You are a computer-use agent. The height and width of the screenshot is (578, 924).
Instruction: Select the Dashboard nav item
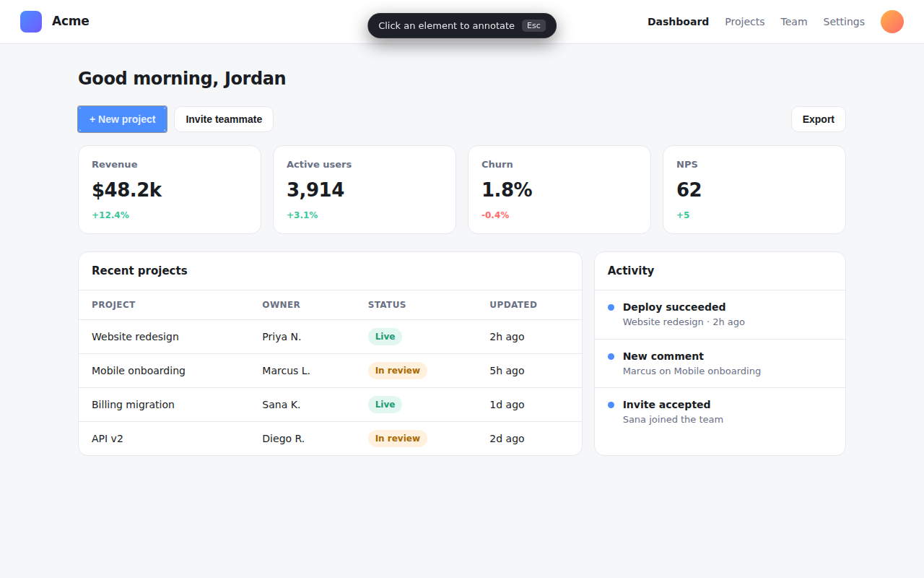(x=678, y=22)
